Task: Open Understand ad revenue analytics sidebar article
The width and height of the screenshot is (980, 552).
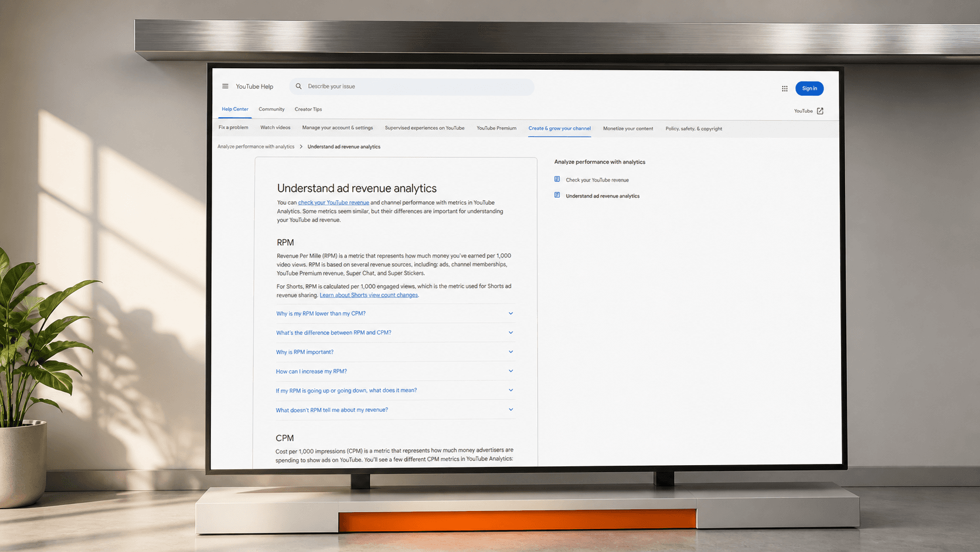Action: click(x=603, y=196)
